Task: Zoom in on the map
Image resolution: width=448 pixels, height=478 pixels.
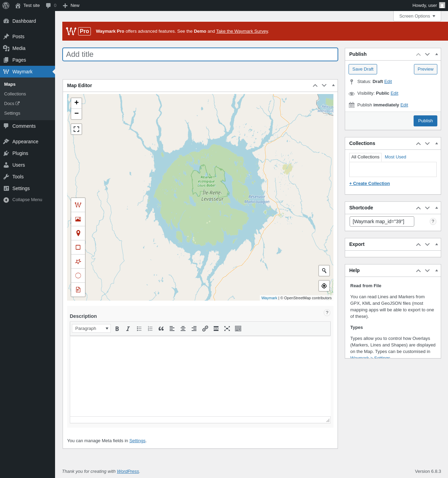Action: 76,103
